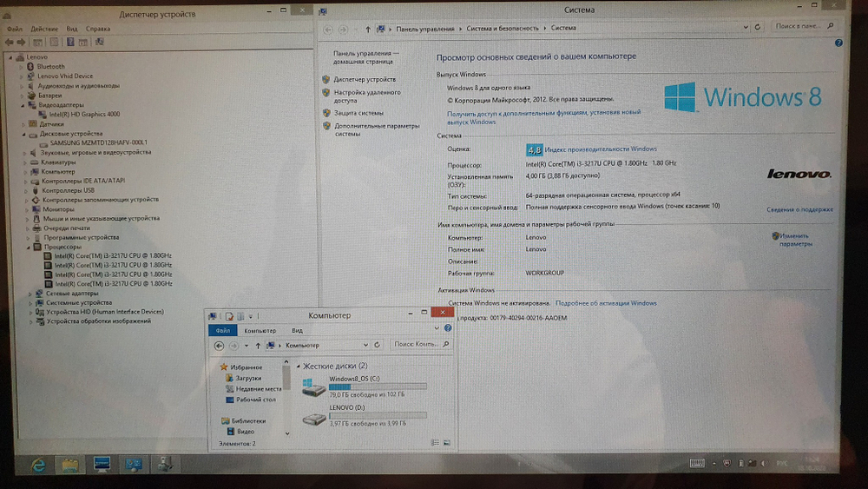Expand the Клавиатуры node
This screenshot has width=868, height=489.
(25, 162)
